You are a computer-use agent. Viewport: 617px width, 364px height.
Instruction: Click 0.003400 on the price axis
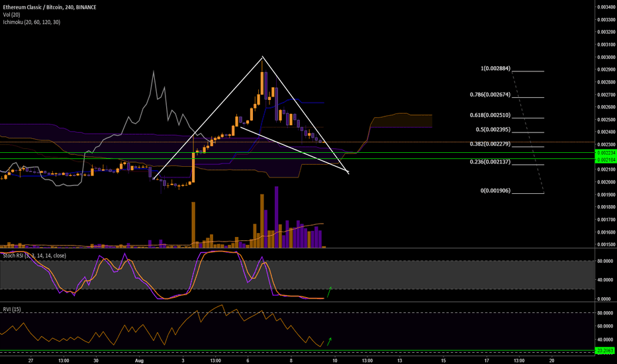point(606,7)
